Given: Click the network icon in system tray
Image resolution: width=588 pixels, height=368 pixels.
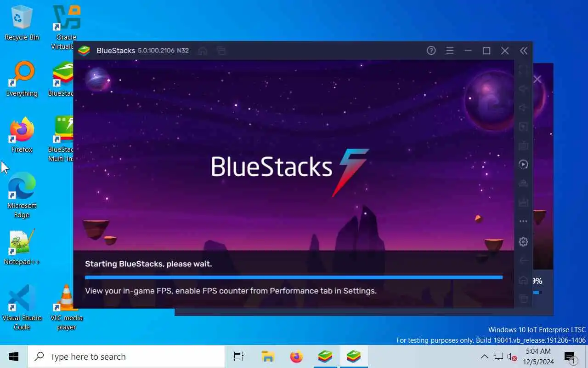Looking at the screenshot, I should coord(498,356).
